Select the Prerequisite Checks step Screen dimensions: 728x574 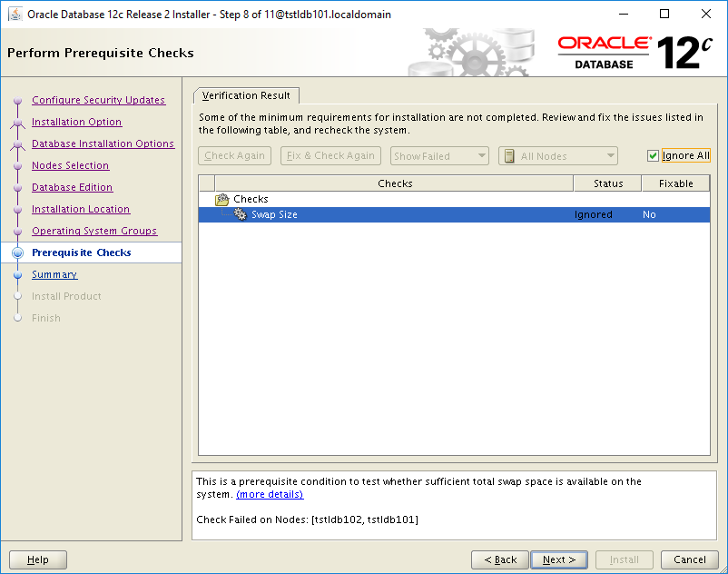point(82,252)
